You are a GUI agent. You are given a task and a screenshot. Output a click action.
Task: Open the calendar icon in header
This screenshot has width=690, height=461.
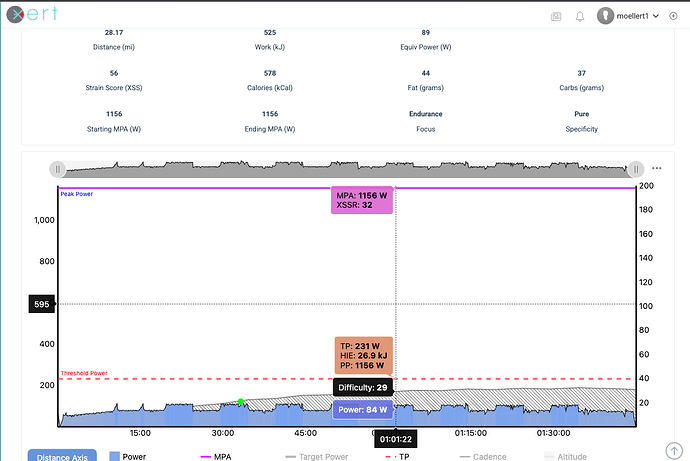coord(556,16)
